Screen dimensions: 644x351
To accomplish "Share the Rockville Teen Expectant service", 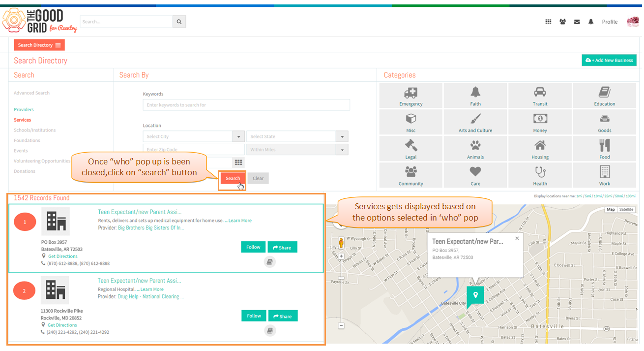I will [283, 316].
